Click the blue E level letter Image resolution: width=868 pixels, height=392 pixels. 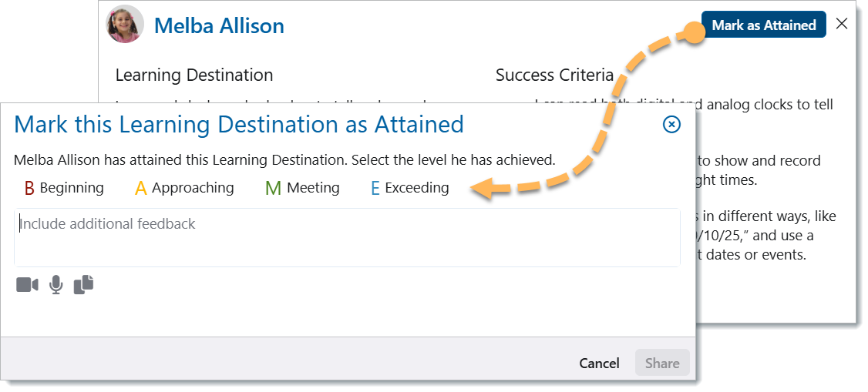(x=375, y=188)
